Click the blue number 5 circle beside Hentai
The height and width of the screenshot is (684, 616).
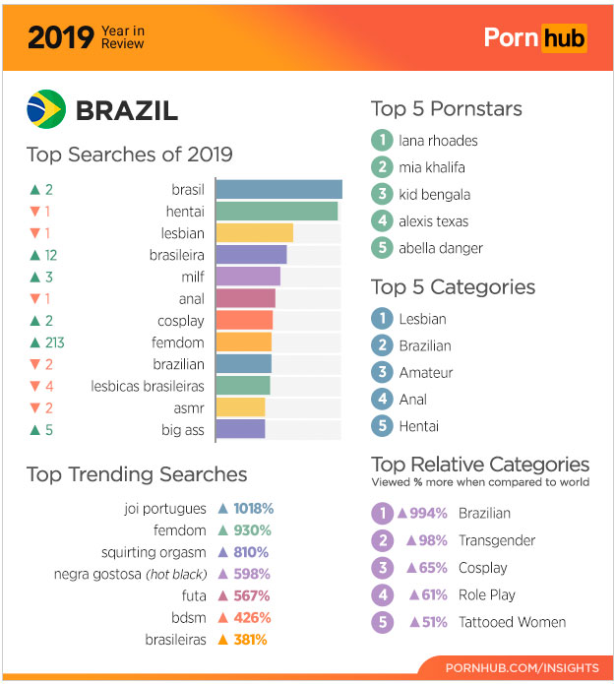pyautogui.click(x=382, y=426)
